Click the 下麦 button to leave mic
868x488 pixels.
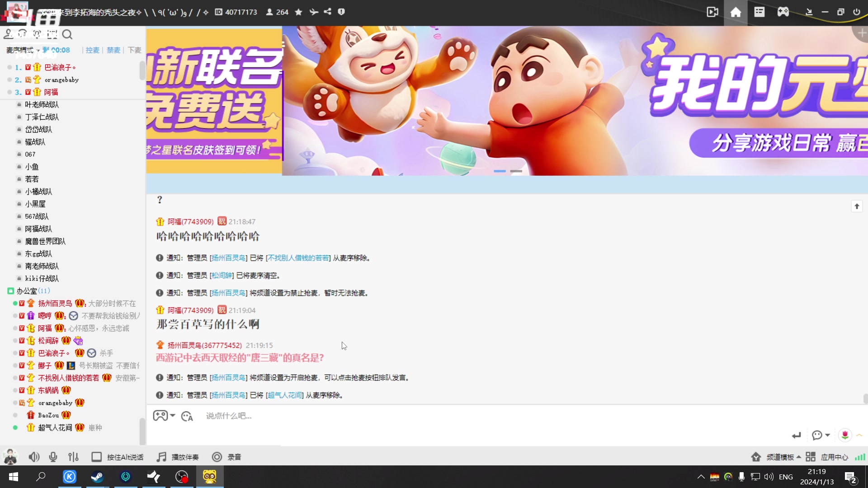pyautogui.click(x=133, y=50)
